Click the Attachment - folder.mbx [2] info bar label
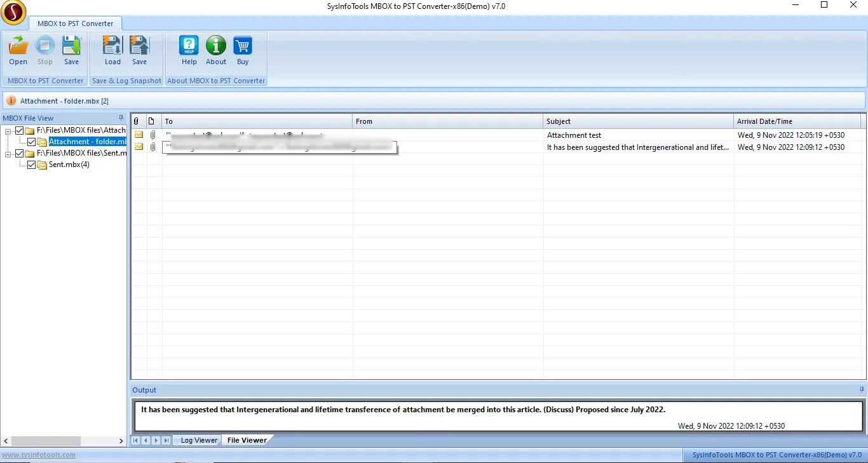The width and height of the screenshot is (868, 463). click(64, 101)
